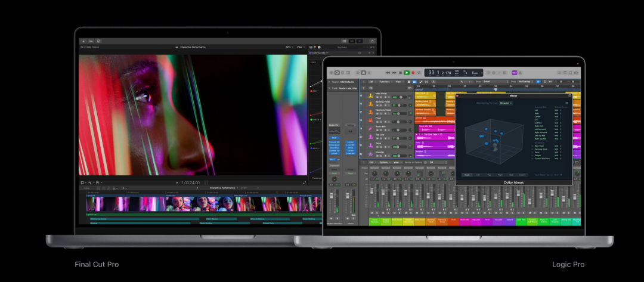Screen dimensions: 644x282
Task: Click the Room Mic track microphone icon
Action: point(370,128)
